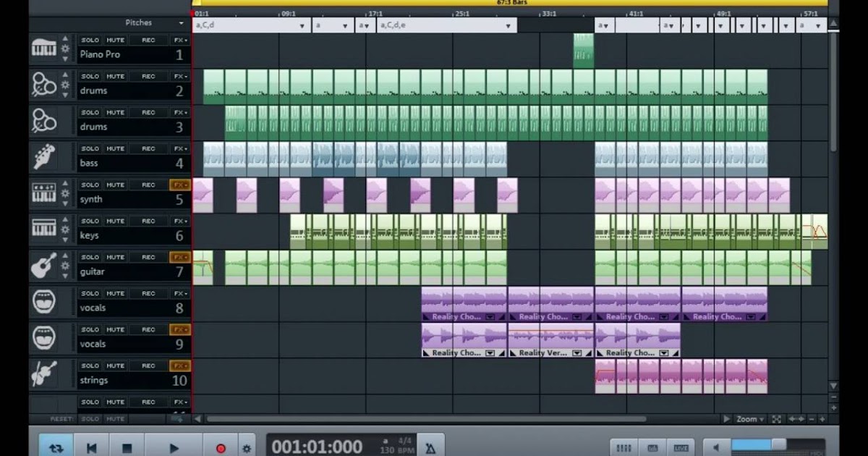
Task: Open the Zoom dropdown
Action: click(750, 418)
